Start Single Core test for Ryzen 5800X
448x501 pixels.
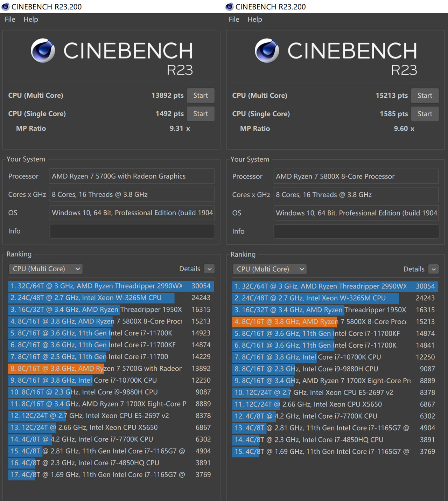(x=424, y=114)
